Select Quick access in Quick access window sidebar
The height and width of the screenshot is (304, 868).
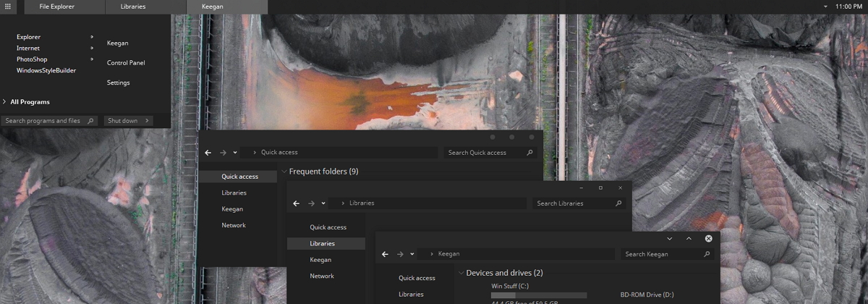pyautogui.click(x=238, y=177)
